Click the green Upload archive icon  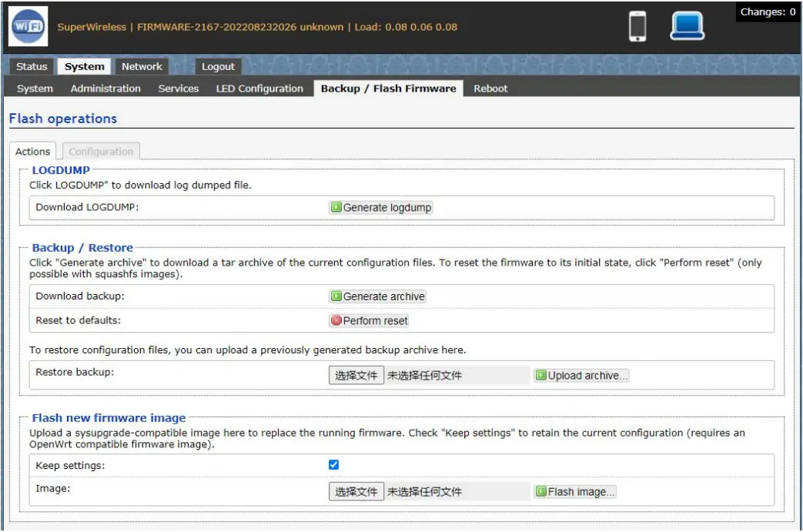541,376
